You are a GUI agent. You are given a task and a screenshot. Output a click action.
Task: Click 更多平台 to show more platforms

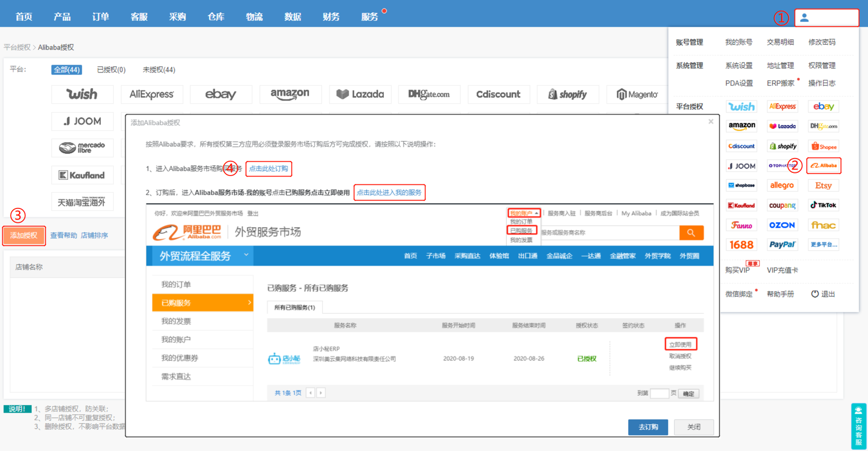tap(823, 244)
